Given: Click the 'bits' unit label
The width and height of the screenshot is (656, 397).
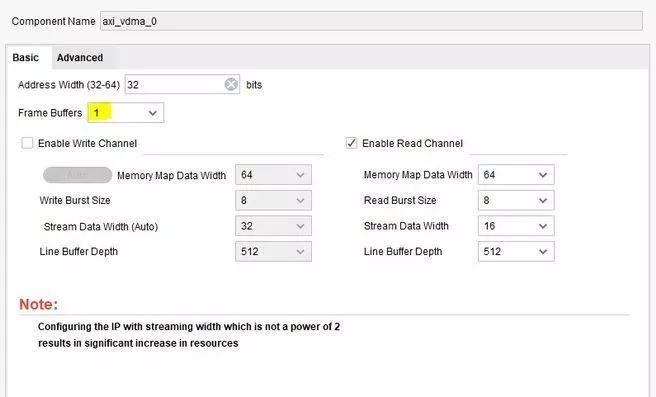Looking at the screenshot, I should (x=254, y=85).
